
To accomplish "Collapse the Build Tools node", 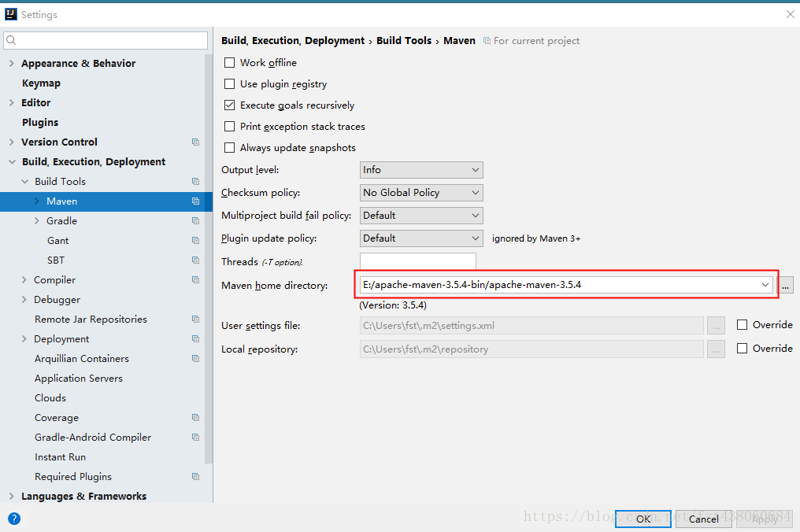I will [x=24, y=182].
